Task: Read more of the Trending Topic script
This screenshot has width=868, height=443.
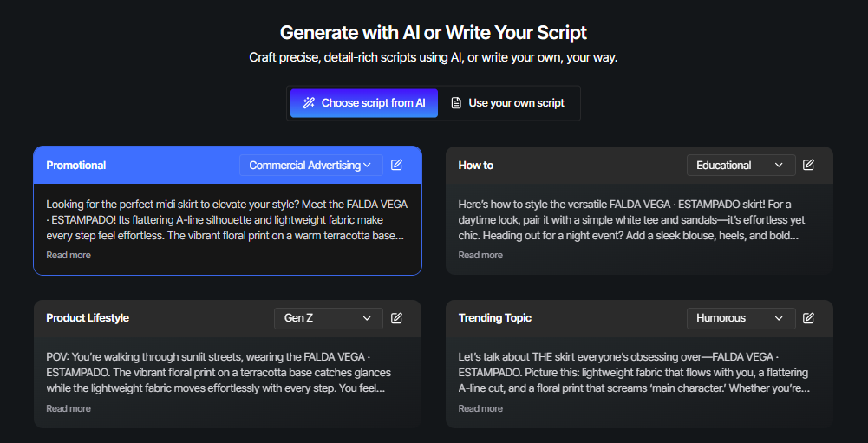Action: coord(480,408)
